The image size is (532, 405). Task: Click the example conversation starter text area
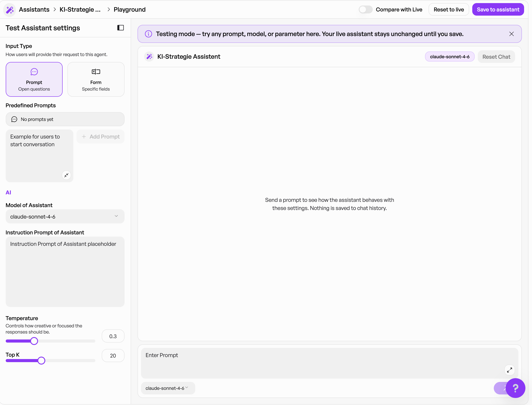[x=40, y=156]
